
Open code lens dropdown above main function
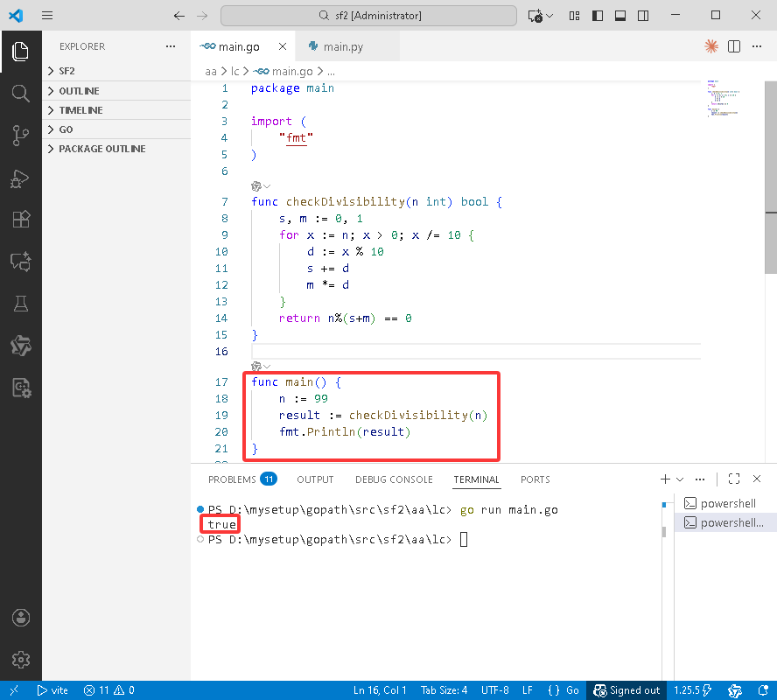tap(261, 366)
